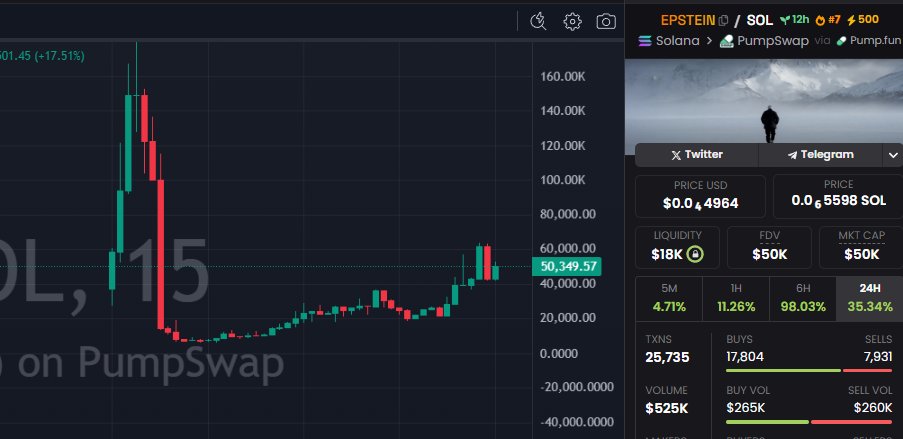Click the Solana chain logo icon
The height and width of the screenshot is (439, 903).
(x=645, y=41)
